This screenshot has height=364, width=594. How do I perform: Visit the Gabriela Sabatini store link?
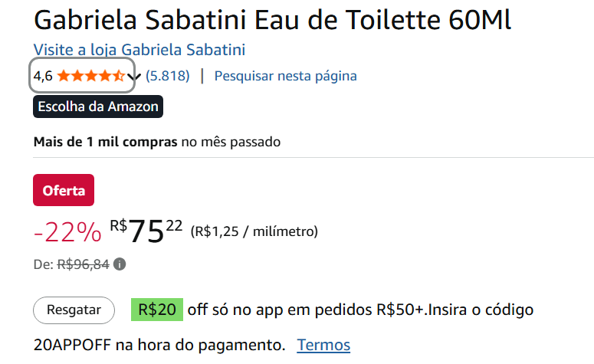pos(139,51)
